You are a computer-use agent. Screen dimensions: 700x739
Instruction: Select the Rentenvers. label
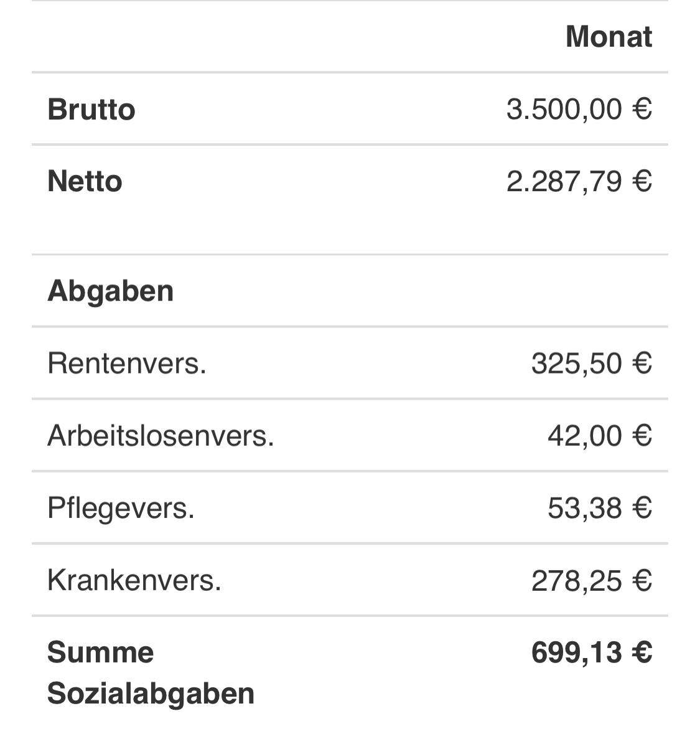click(x=126, y=363)
